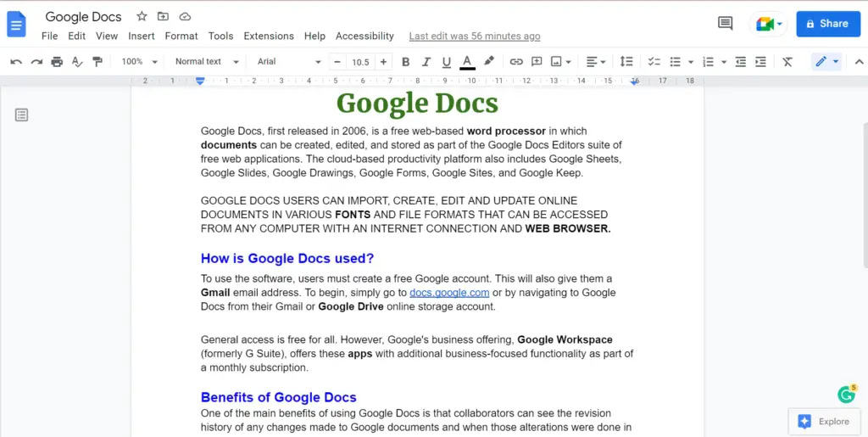Click the green Google Docs title heading
868x437 pixels.
(417, 103)
